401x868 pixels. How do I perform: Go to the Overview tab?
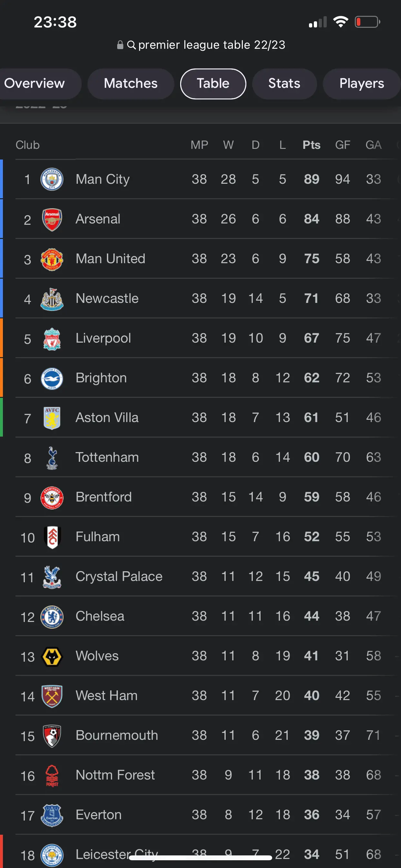tap(34, 84)
